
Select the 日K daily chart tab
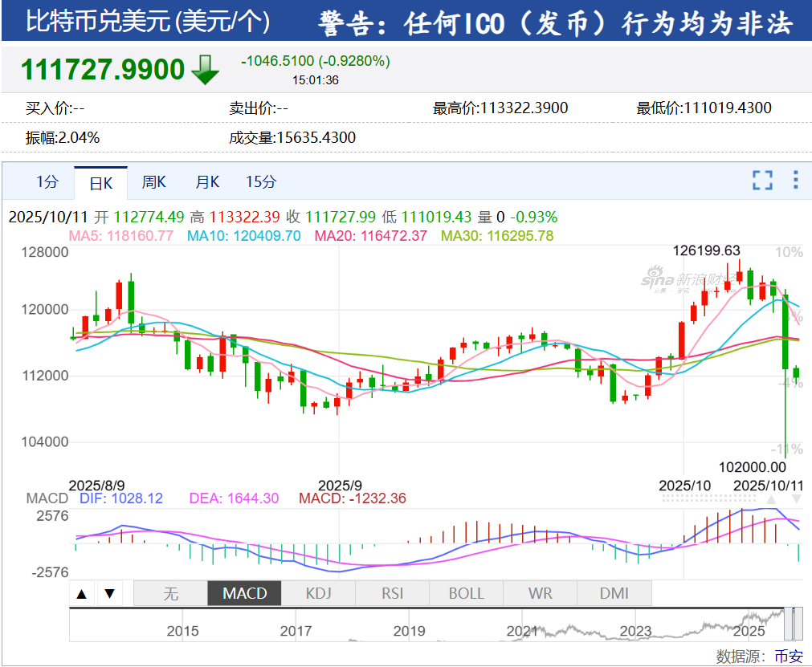click(x=100, y=183)
